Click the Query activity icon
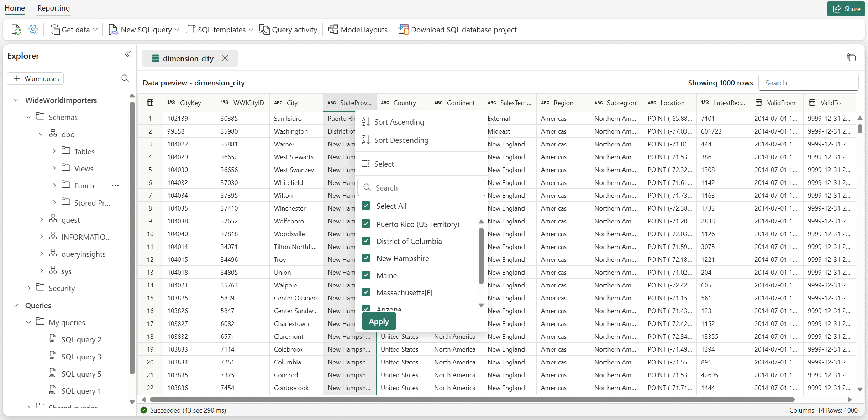This screenshot has height=420, width=868. tap(264, 30)
